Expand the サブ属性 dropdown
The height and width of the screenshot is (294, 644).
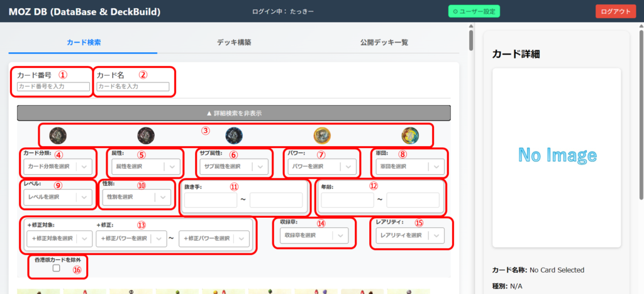[x=234, y=167]
